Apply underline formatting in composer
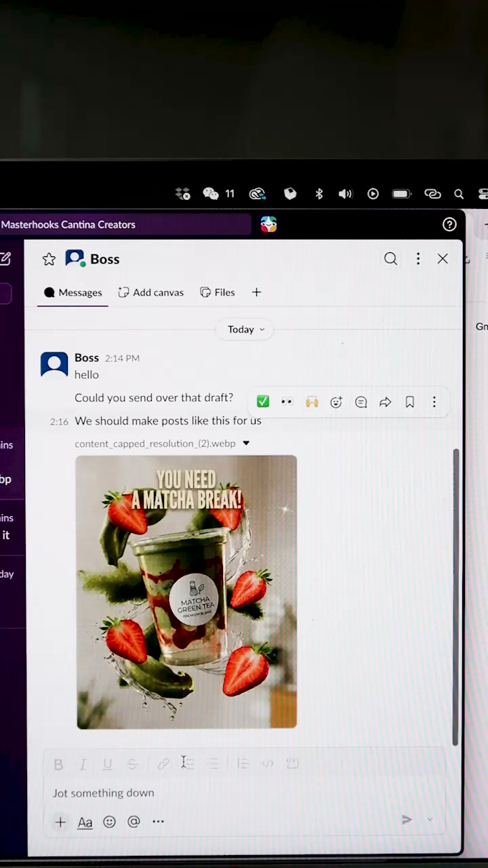This screenshot has height=868, width=488. click(x=107, y=764)
